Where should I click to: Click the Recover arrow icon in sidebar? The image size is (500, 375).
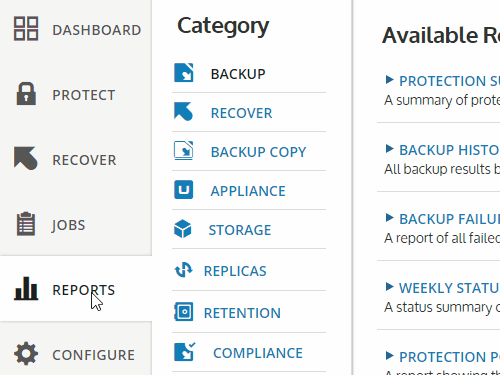[26, 158]
